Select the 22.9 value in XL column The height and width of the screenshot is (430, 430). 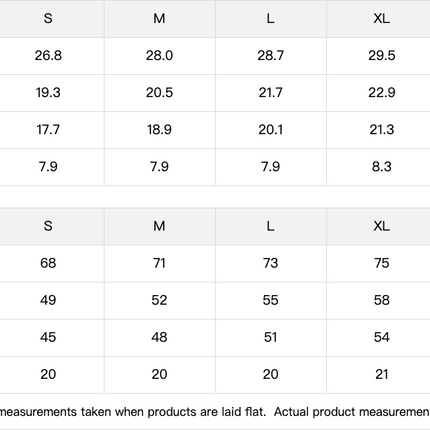tap(381, 92)
